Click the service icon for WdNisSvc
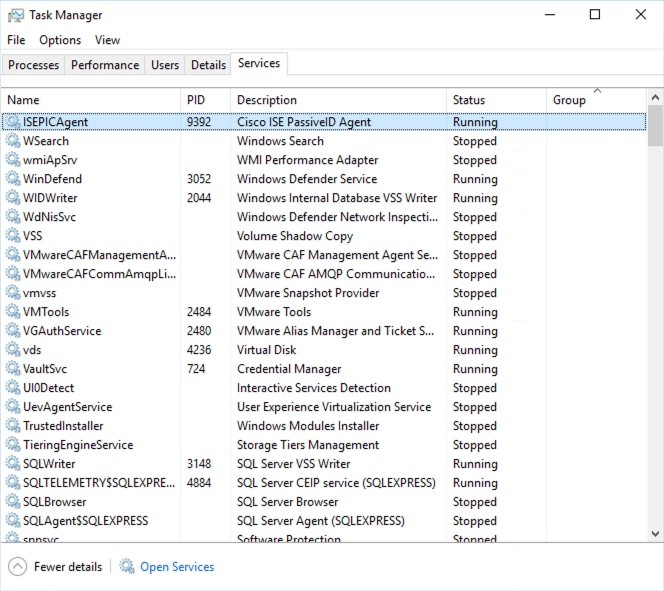The width and height of the screenshot is (664, 591). point(13,217)
